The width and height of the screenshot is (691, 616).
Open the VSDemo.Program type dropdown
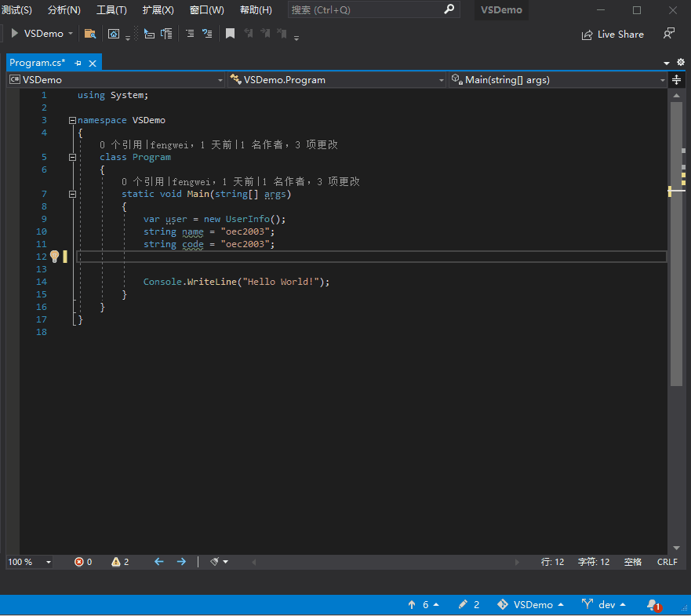tap(336, 80)
